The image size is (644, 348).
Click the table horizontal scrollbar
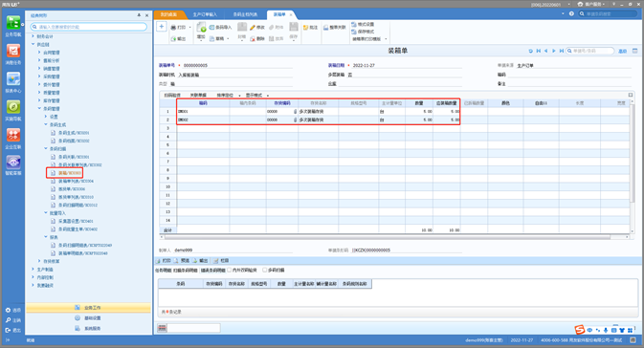(388, 237)
